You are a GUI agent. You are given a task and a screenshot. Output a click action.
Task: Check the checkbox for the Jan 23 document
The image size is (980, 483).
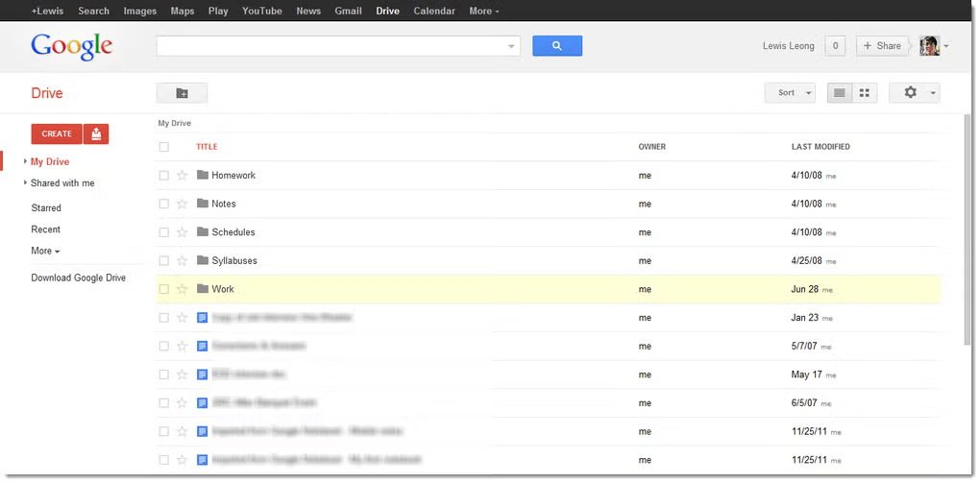[163, 318]
